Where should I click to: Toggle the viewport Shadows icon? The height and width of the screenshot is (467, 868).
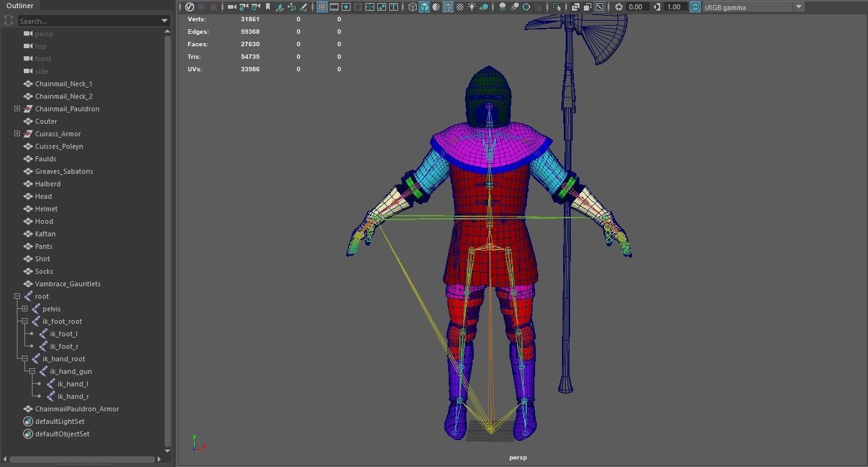[484, 7]
